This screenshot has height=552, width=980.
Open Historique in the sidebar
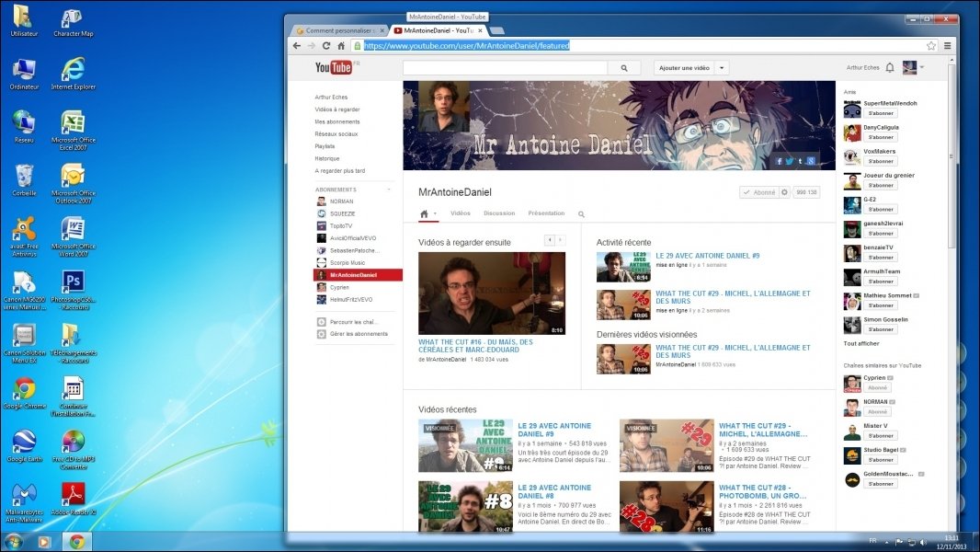coord(327,159)
